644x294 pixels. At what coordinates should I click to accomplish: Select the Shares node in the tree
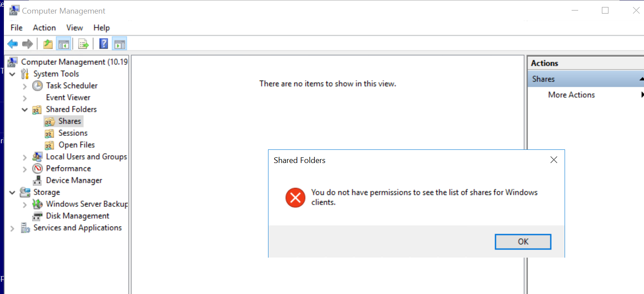tap(69, 121)
